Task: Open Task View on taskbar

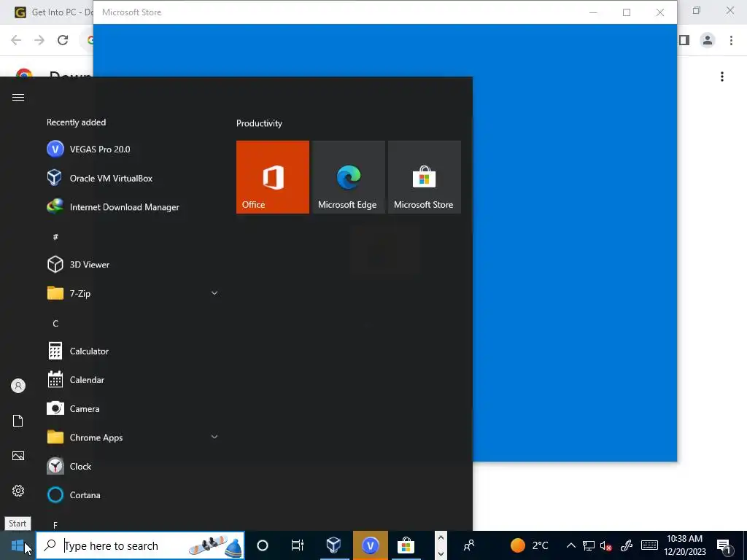Action: (298, 545)
